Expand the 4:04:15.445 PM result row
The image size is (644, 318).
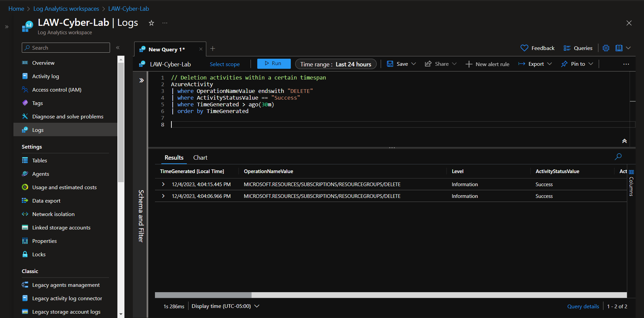click(x=163, y=184)
